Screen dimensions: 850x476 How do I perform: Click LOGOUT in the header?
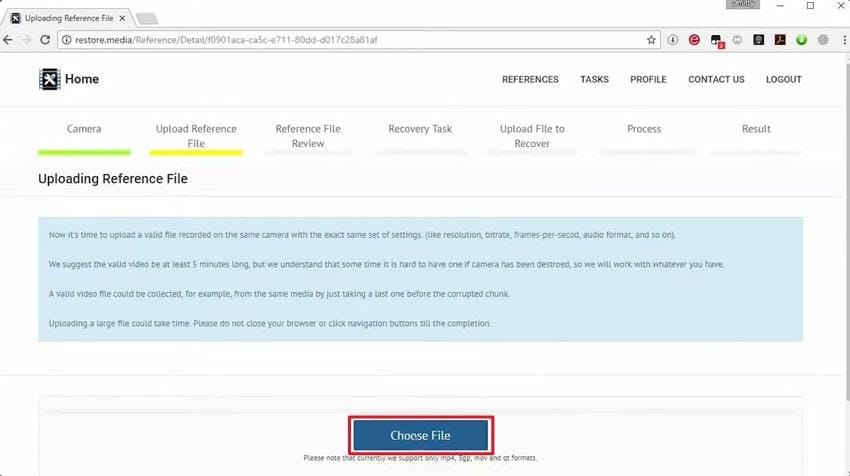783,79
